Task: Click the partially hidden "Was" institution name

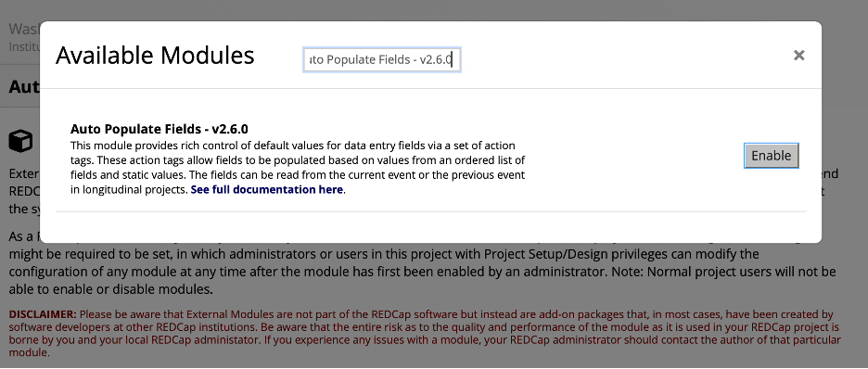Action: pyautogui.click(x=24, y=29)
